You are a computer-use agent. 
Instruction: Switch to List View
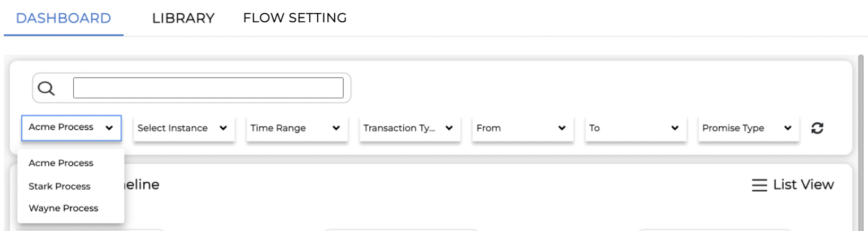(x=793, y=185)
